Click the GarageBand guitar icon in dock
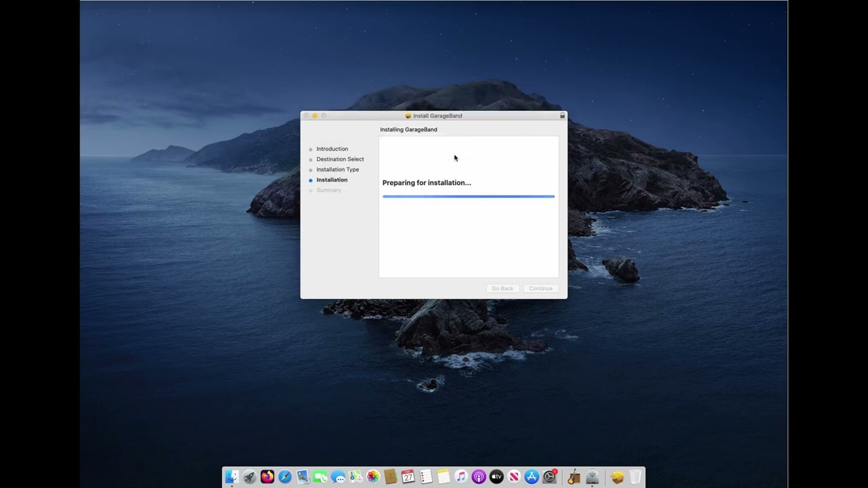 click(x=574, y=477)
